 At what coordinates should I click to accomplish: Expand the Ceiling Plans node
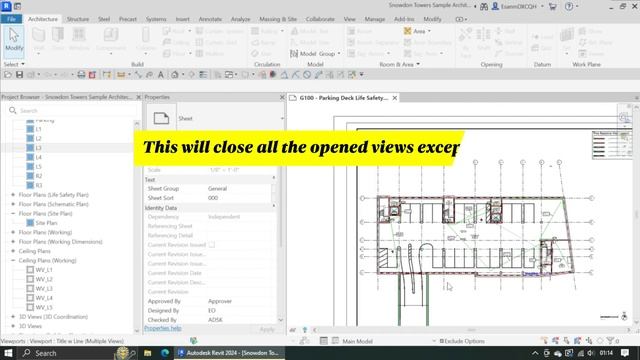click(13, 251)
